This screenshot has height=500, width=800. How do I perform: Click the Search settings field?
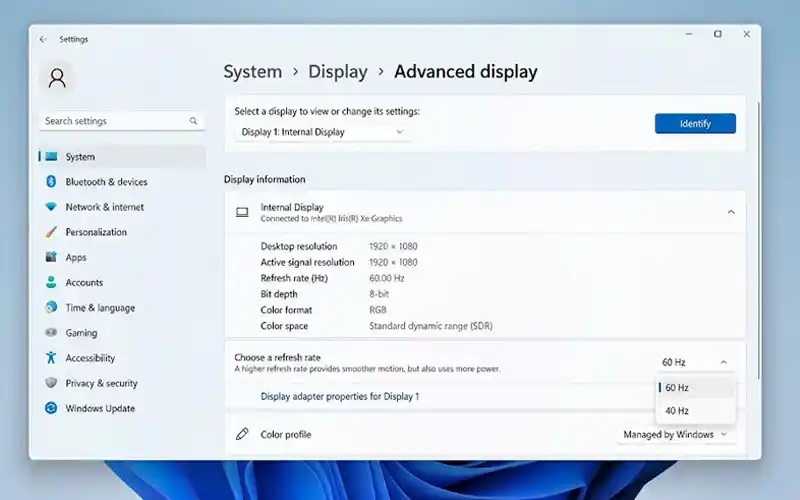pyautogui.click(x=122, y=121)
